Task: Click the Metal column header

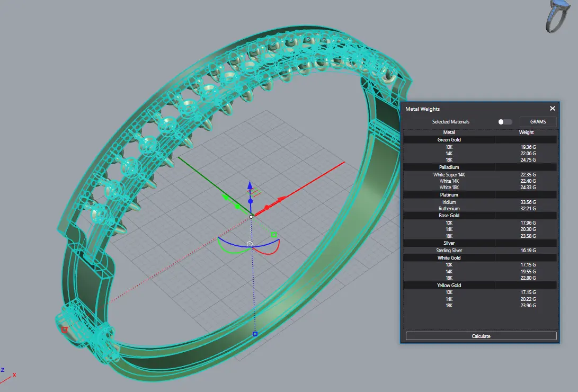Action: coord(449,132)
